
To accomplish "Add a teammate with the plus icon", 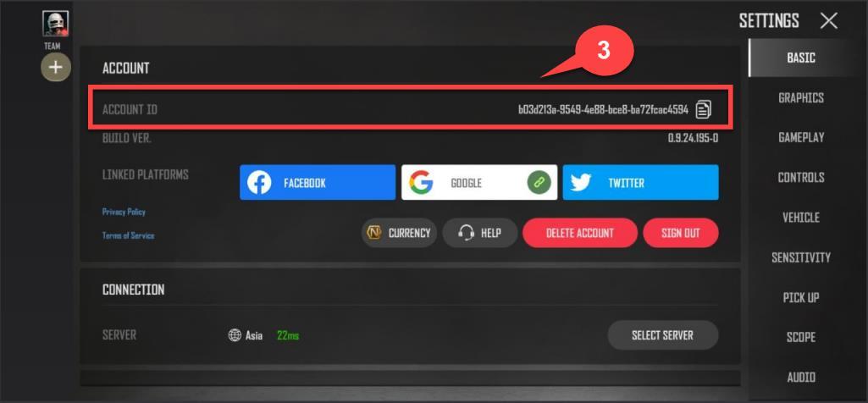I will pos(55,68).
